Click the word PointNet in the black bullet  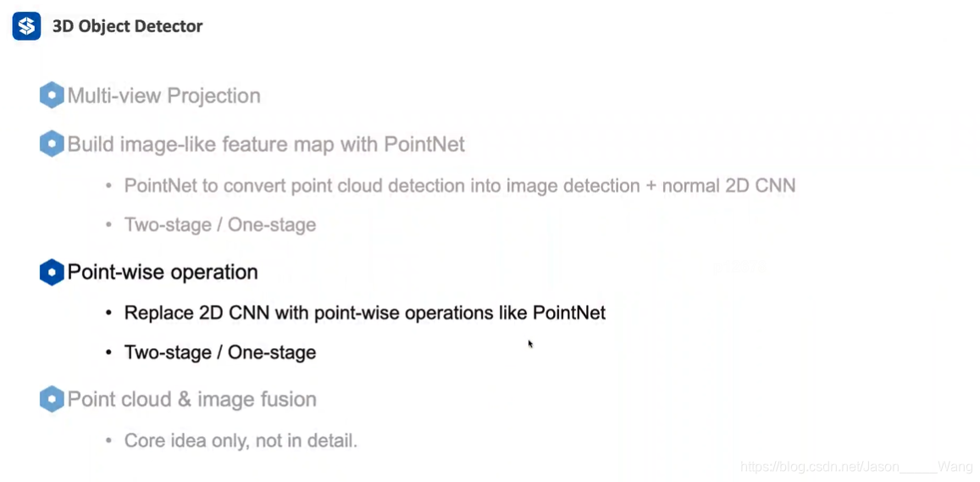pos(569,313)
